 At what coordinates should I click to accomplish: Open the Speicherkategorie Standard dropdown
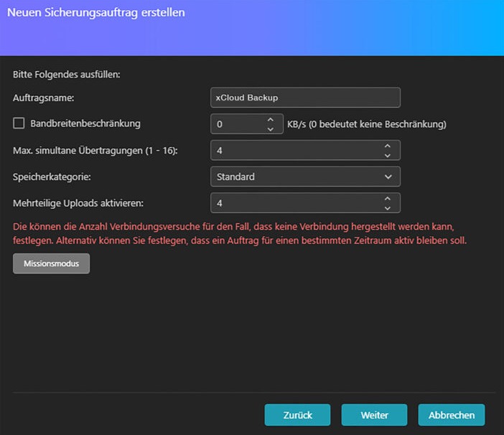coord(305,177)
